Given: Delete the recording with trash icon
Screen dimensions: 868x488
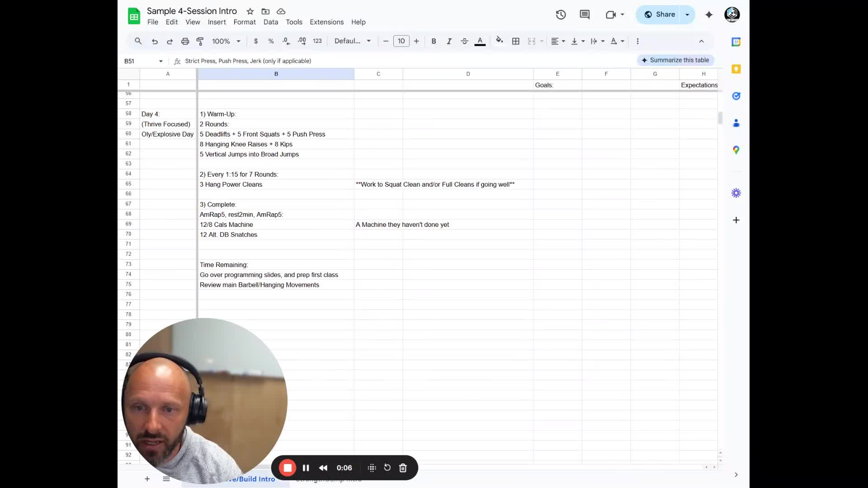Looking at the screenshot, I should pos(403,468).
